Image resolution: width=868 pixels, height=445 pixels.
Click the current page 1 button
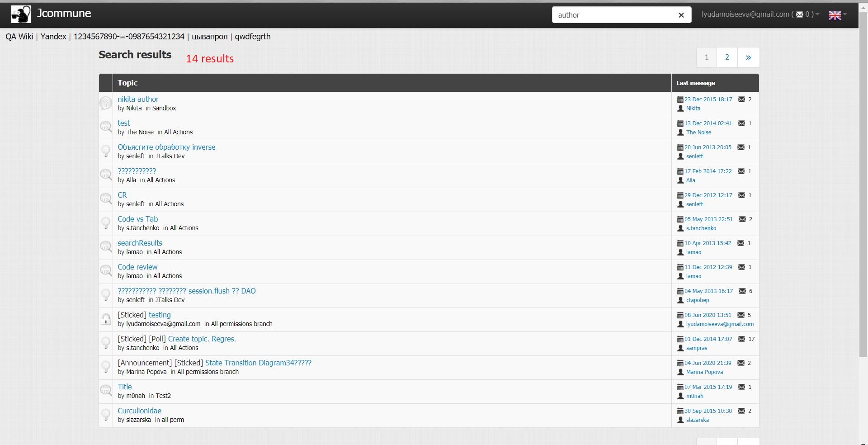click(707, 57)
